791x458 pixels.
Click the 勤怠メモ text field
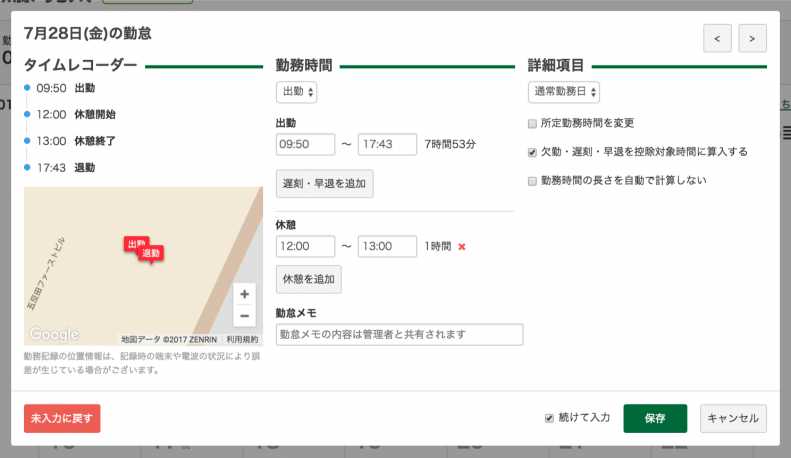399,334
